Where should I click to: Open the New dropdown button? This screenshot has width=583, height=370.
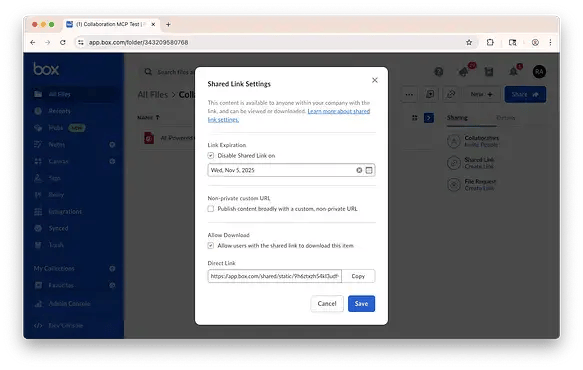pos(481,94)
